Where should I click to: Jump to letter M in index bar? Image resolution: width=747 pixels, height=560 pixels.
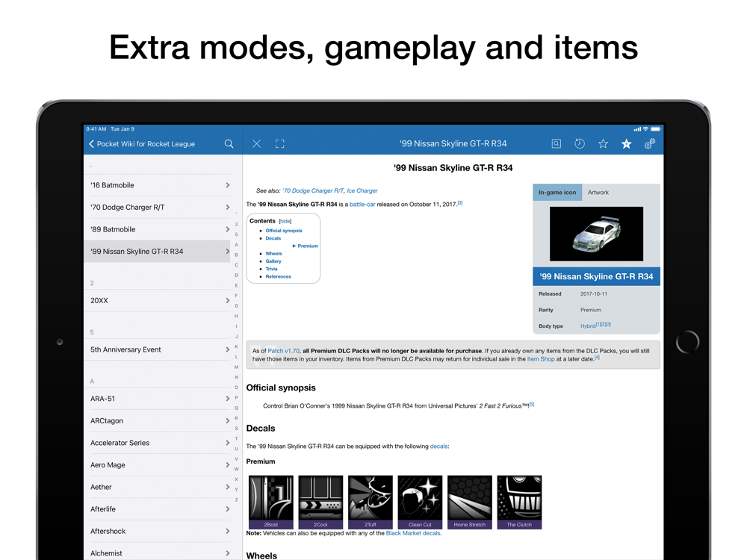pyautogui.click(x=236, y=367)
